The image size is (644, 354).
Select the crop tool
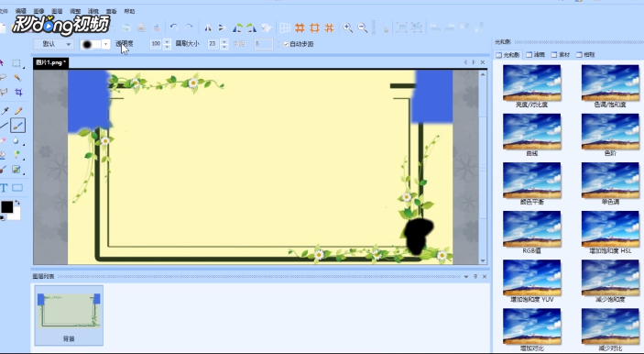pos(18,92)
